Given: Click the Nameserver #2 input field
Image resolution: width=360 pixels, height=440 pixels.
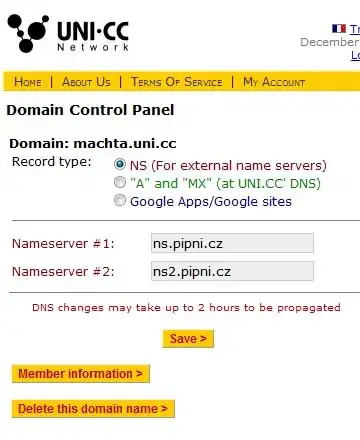Looking at the screenshot, I should click(232, 271).
